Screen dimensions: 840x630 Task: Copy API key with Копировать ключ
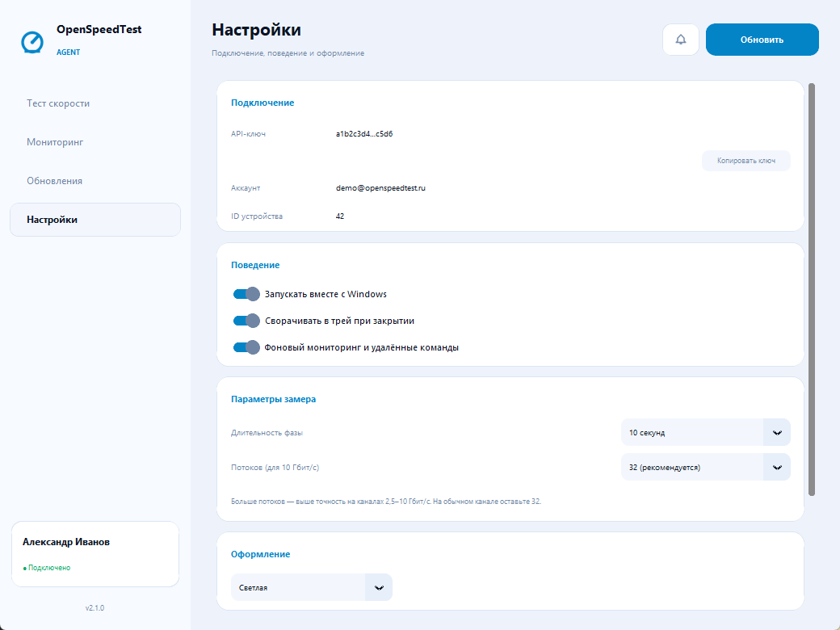click(745, 161)
